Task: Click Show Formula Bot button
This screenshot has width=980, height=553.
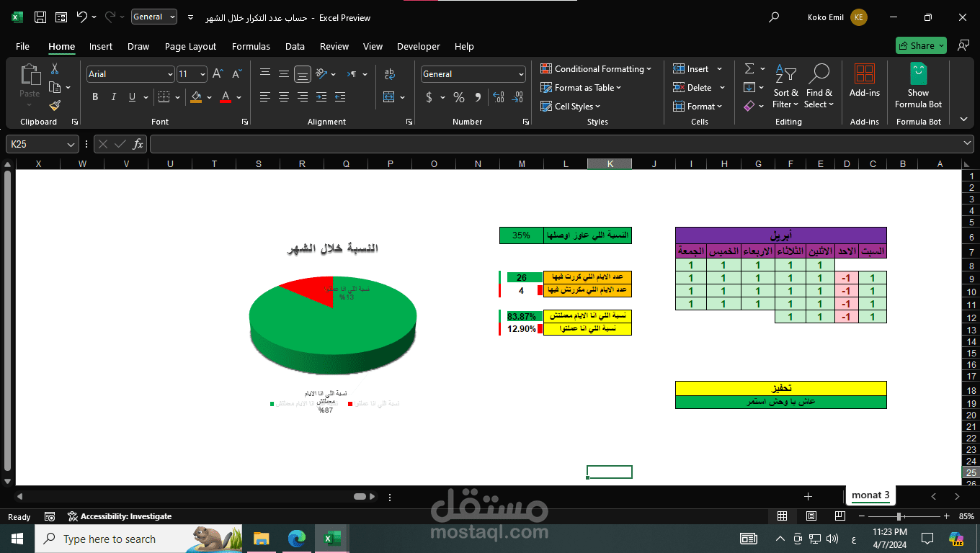Action: (x=919, y=86)
